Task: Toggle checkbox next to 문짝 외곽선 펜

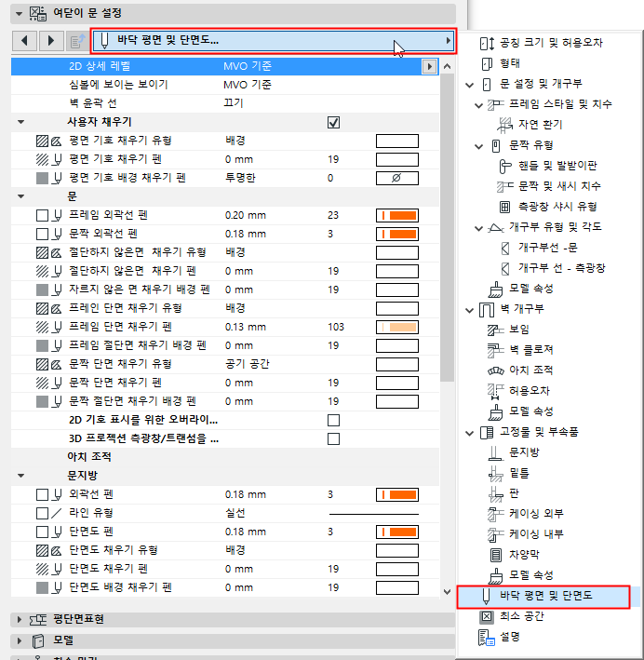Action: pyautogui.click(x=42, y=234)
